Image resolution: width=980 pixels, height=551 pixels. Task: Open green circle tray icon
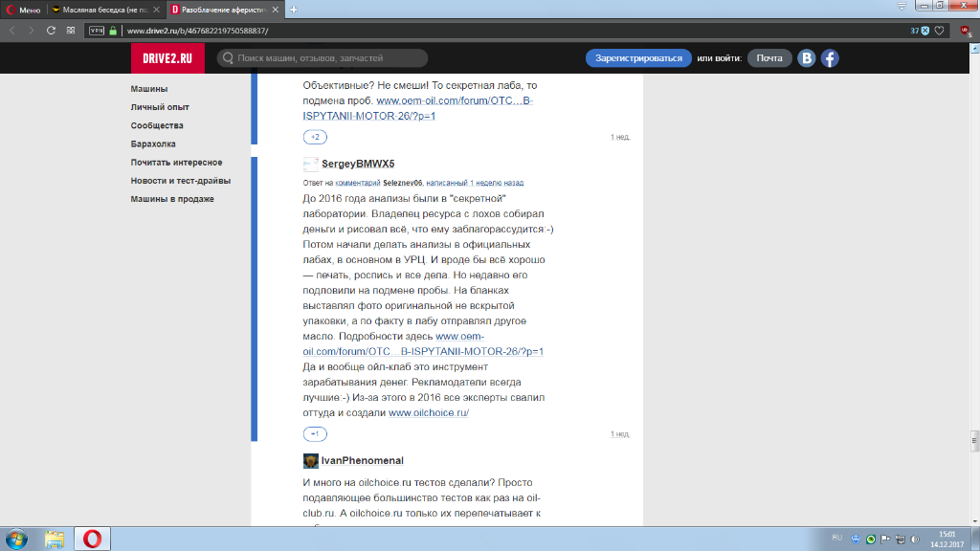(x=871, y=540)
